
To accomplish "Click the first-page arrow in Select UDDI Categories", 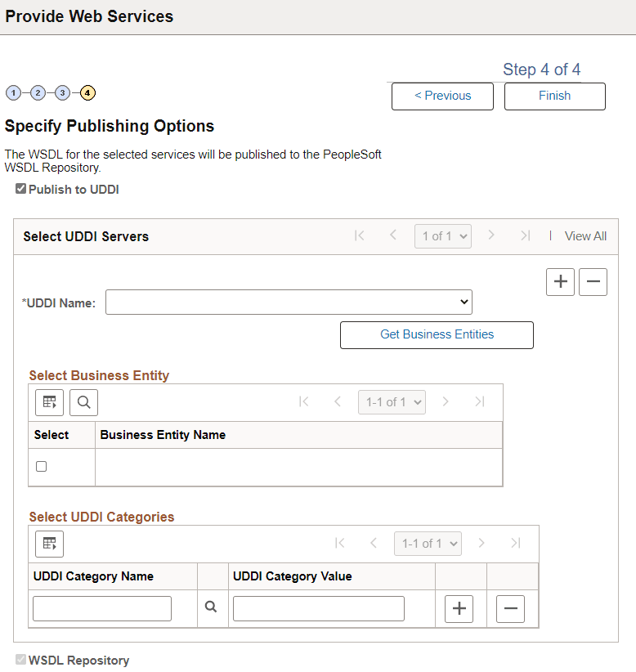I will point(340,544).
